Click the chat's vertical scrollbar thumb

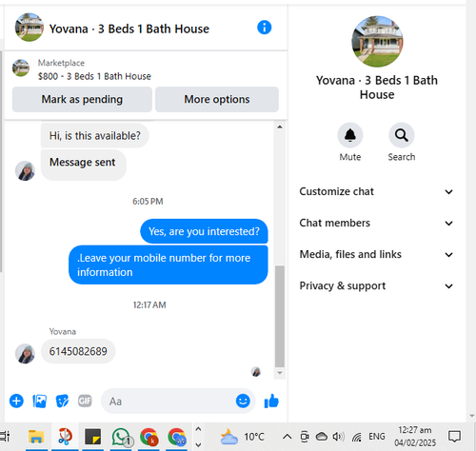[280, 316]
